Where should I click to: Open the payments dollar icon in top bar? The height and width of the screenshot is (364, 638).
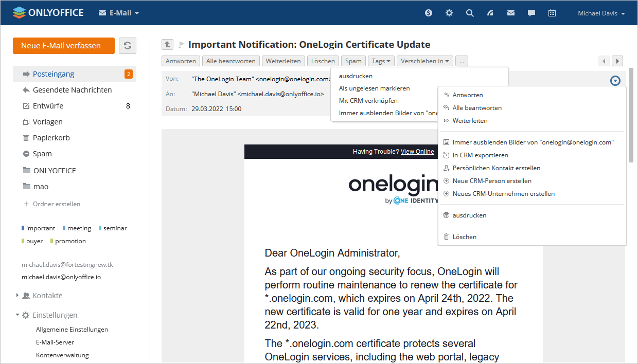pos(429,13)
